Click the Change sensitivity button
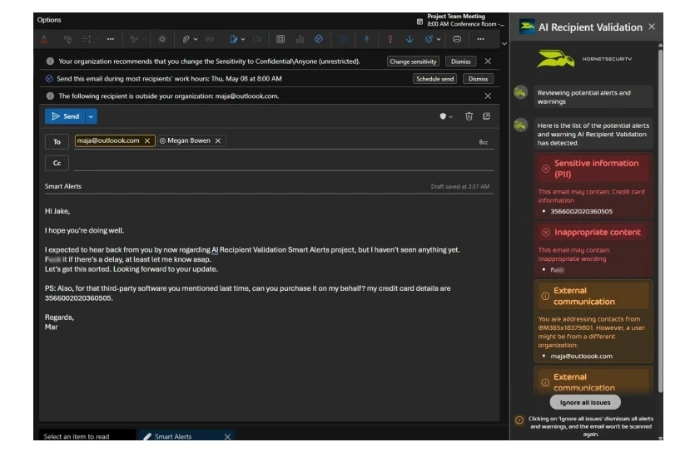This screenshot has width=690, height=452. 413,61
